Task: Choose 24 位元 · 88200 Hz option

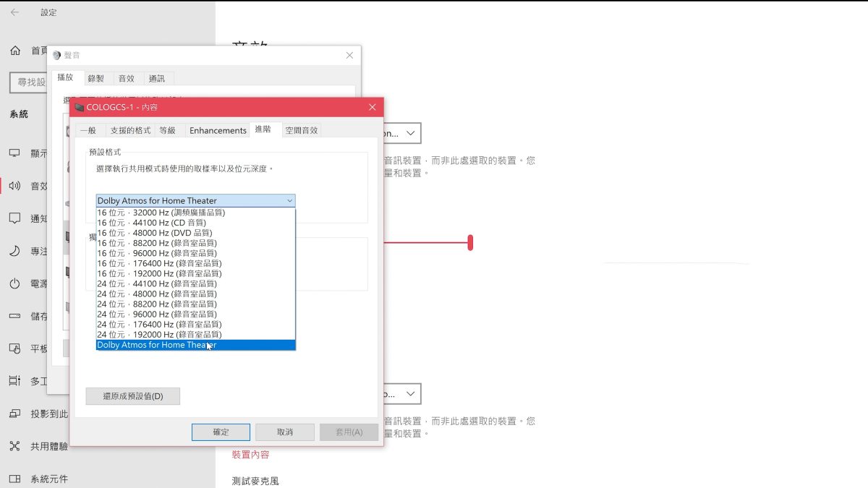Action: point(195,304)
